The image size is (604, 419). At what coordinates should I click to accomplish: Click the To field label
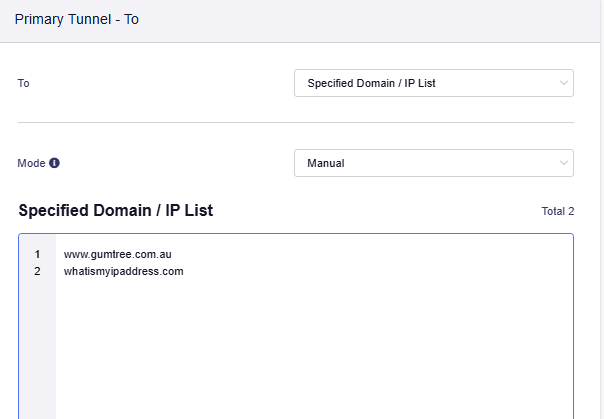(x=23, y=83)
